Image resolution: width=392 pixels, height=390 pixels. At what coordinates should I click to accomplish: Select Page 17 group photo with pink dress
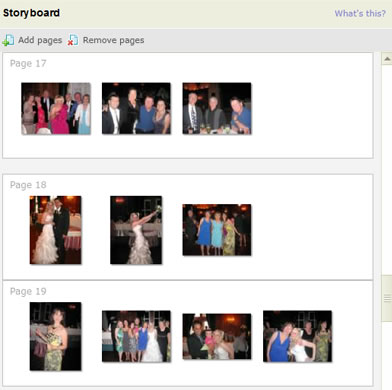(x=56, y=109)
